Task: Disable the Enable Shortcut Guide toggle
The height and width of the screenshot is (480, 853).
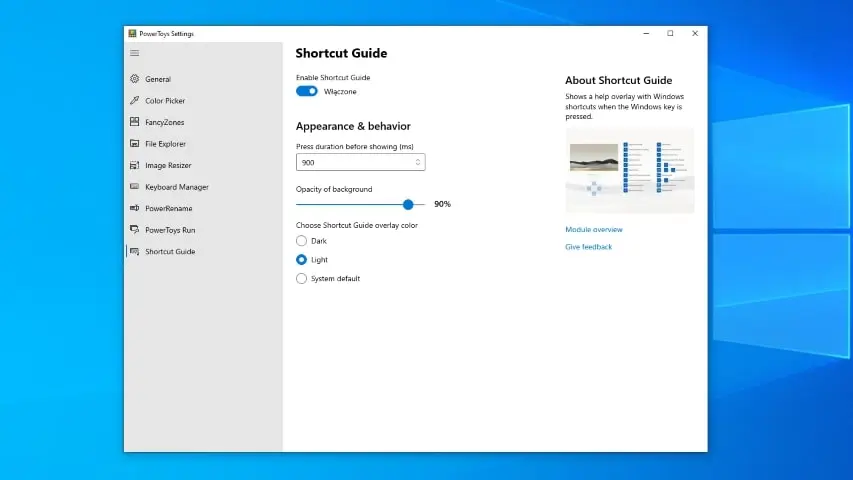Action: point(307,91)
